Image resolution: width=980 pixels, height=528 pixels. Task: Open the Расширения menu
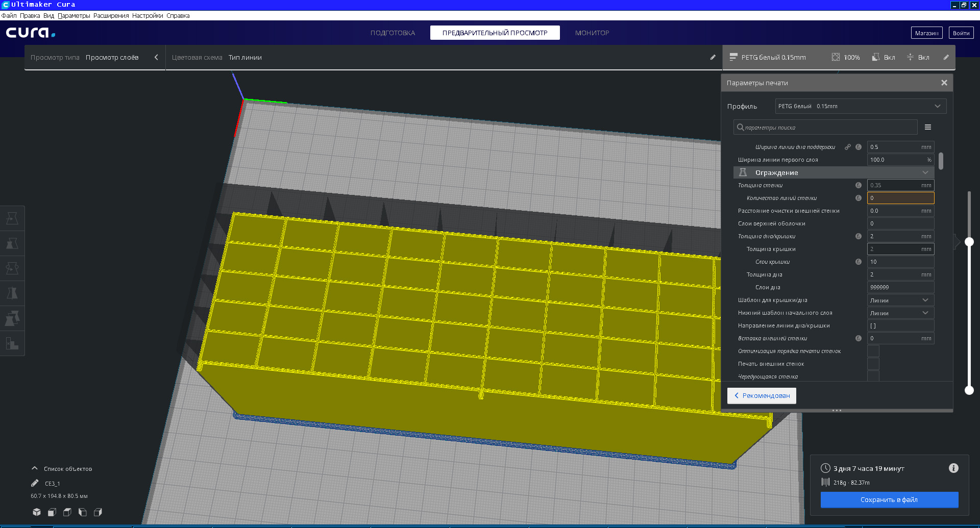click(x=111, y=16)
